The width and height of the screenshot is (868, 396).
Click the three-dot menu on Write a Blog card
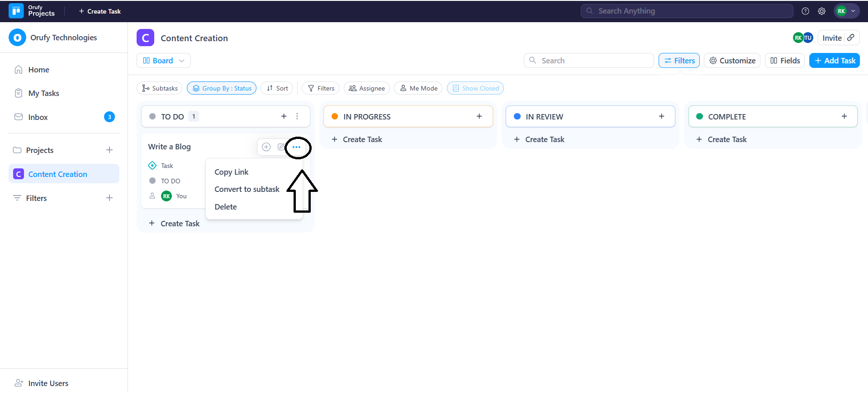point(296,147)
